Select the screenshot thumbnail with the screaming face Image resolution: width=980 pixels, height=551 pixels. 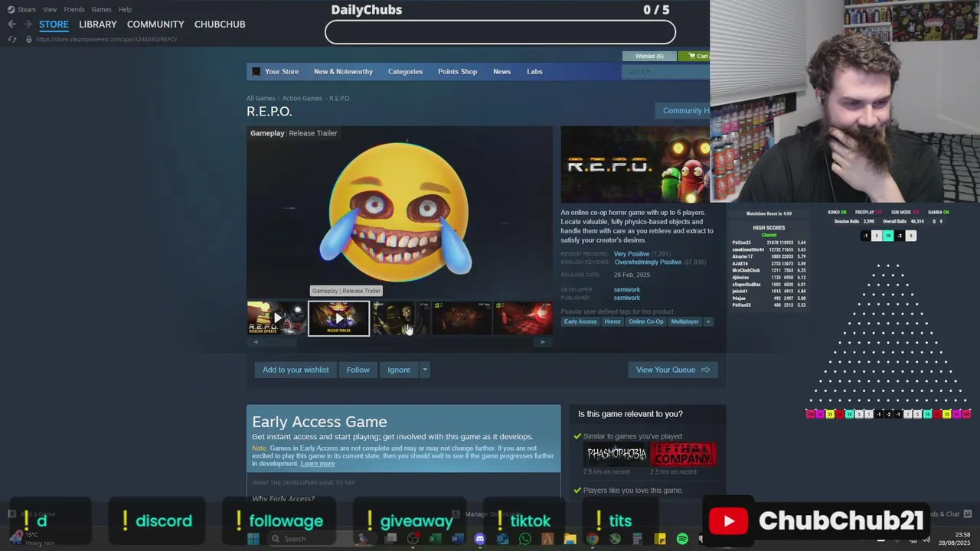(x=400, y=318)
